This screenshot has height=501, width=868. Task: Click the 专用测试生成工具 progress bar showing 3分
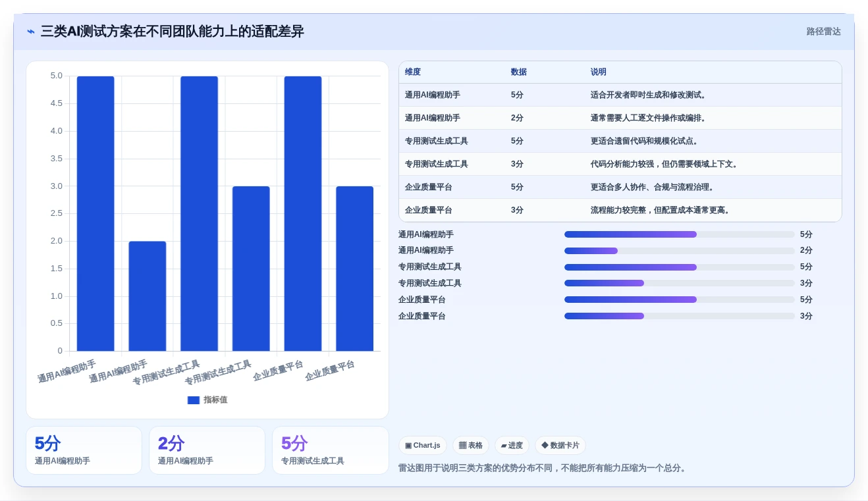pyautogui.click(x=680, y=283)
